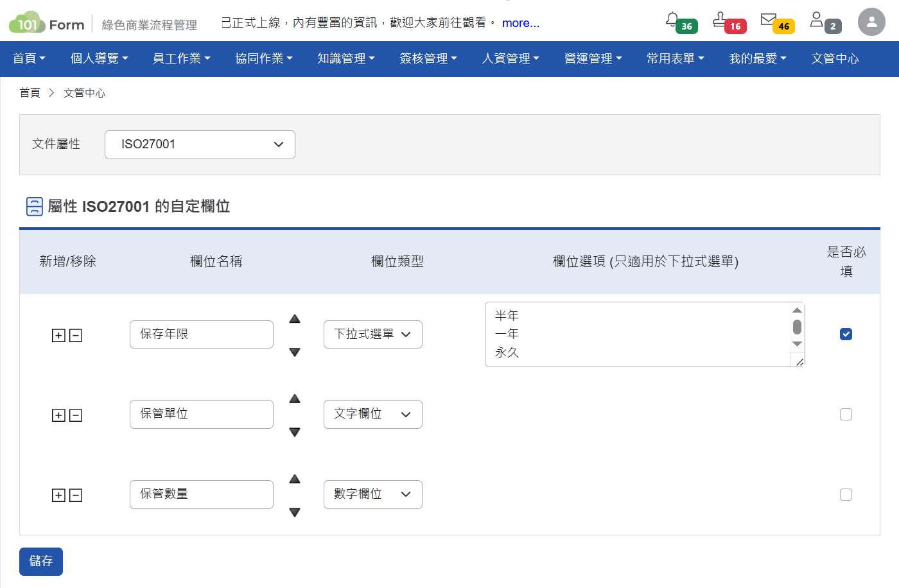The image size is (899, 588).
Task: Click the options list scrollbar thumb
Action: pos(797,327)
